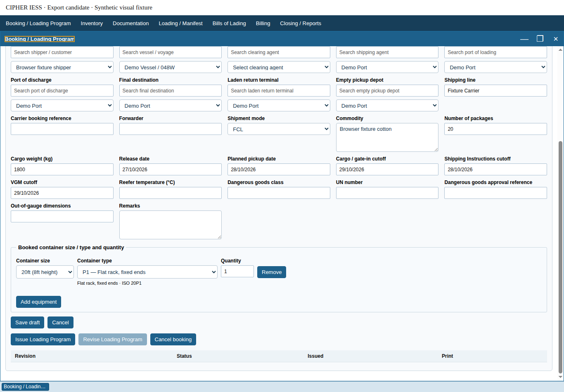
Task: Issue the Loading Program
Action: click(x=43, y=340)
